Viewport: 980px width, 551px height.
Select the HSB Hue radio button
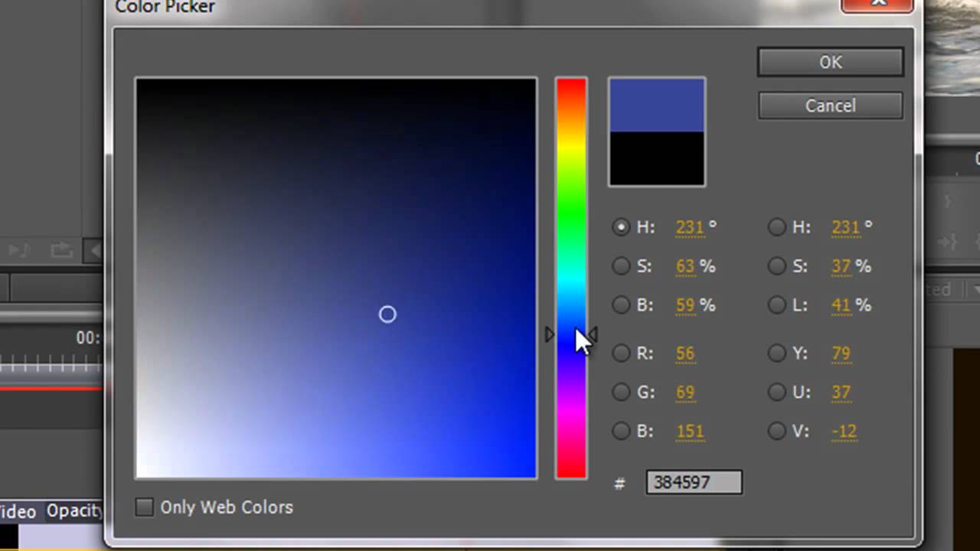click(x=621, y=227)
